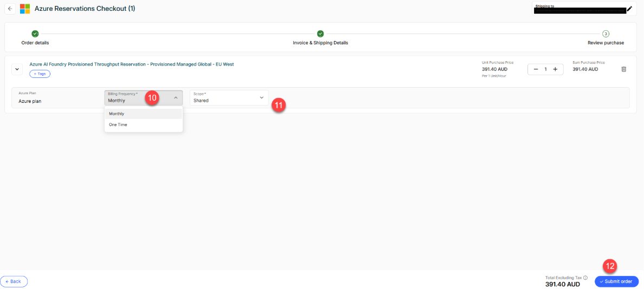Click the Per 1 Unit/Hour label

(494, 76)
